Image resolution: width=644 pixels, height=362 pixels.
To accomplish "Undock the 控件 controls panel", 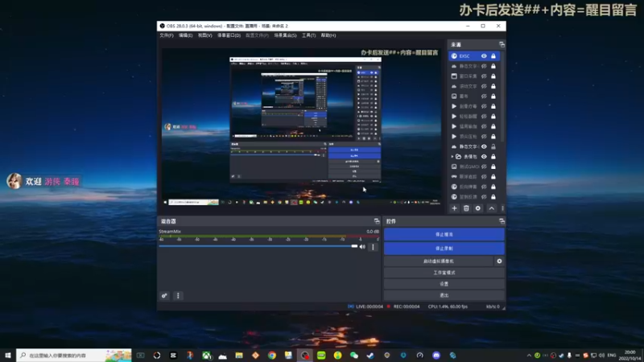I will (x=502, y=221).
